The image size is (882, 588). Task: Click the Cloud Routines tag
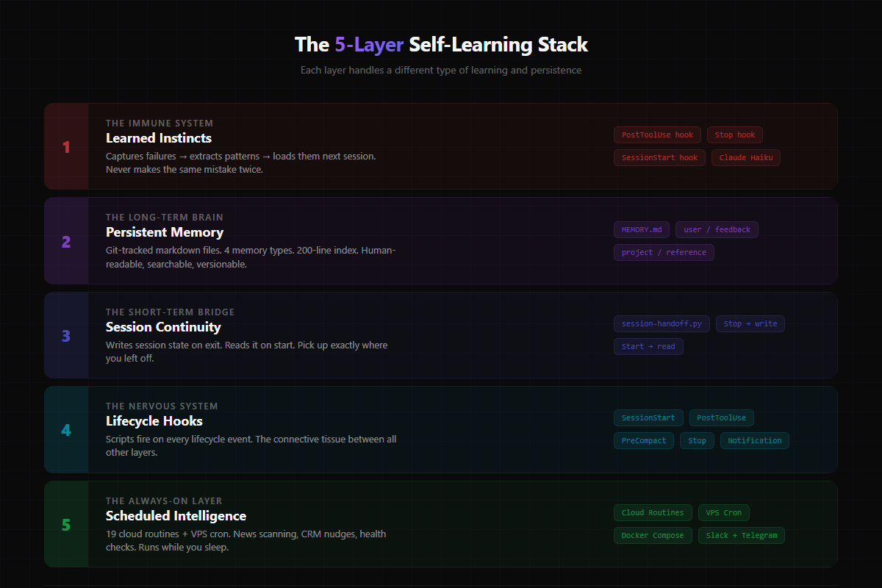point(653,513)
